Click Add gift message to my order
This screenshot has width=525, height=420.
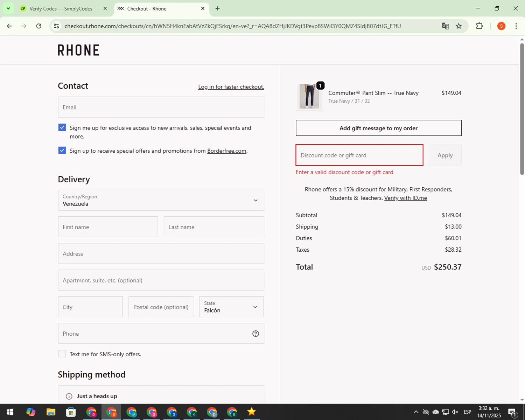pos(378,128)
